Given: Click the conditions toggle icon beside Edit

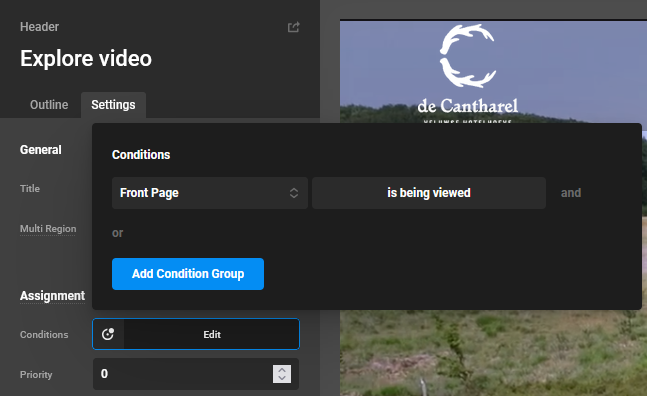Looking at the screenshot, I should point(108,334).
